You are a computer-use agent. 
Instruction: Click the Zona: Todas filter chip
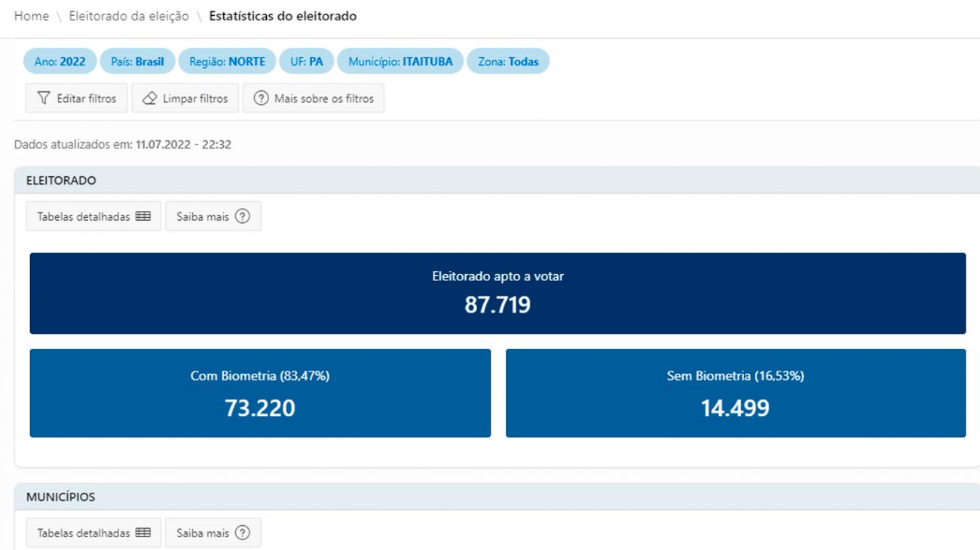coord(508,62)
